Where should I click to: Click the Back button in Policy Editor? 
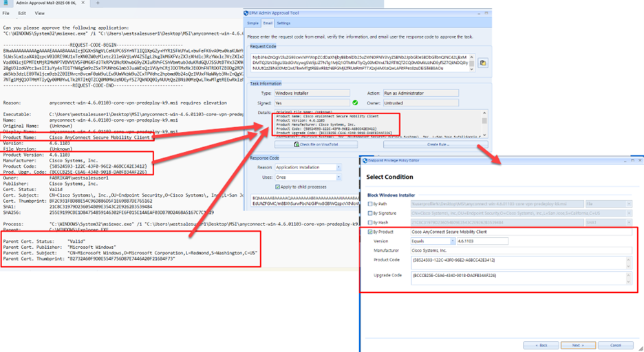click(x=541, y=345)
